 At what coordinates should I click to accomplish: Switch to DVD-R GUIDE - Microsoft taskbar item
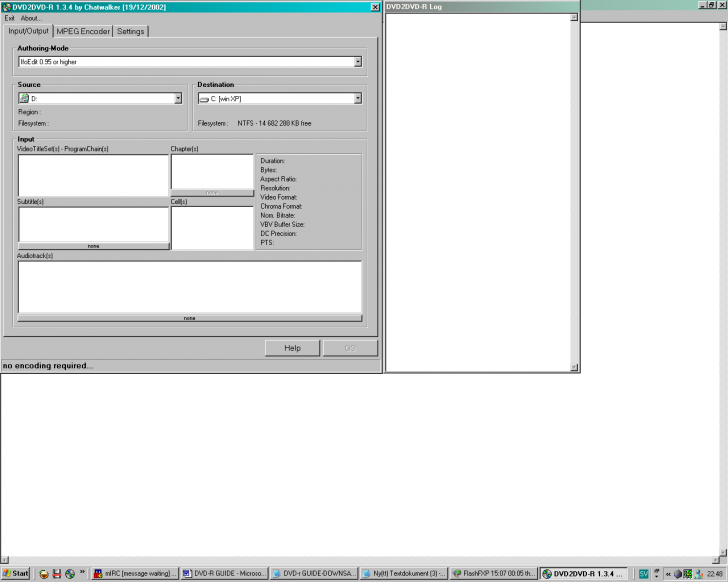(224, 574)
